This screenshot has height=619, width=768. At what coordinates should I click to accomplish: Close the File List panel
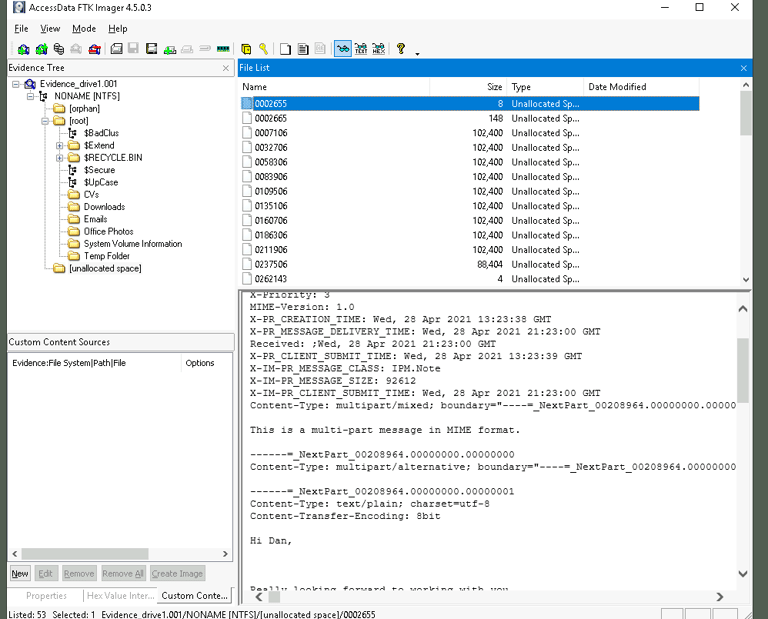click(744, 68)
